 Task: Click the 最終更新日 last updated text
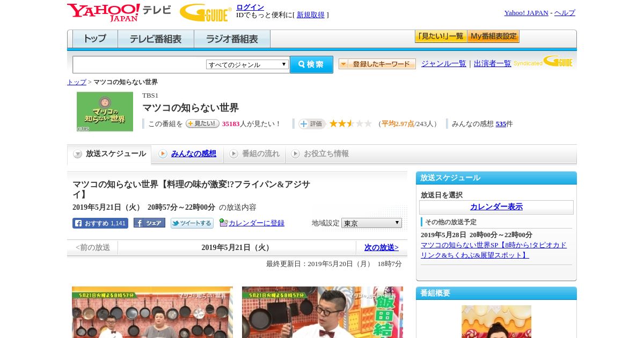(x=334, y=264)
